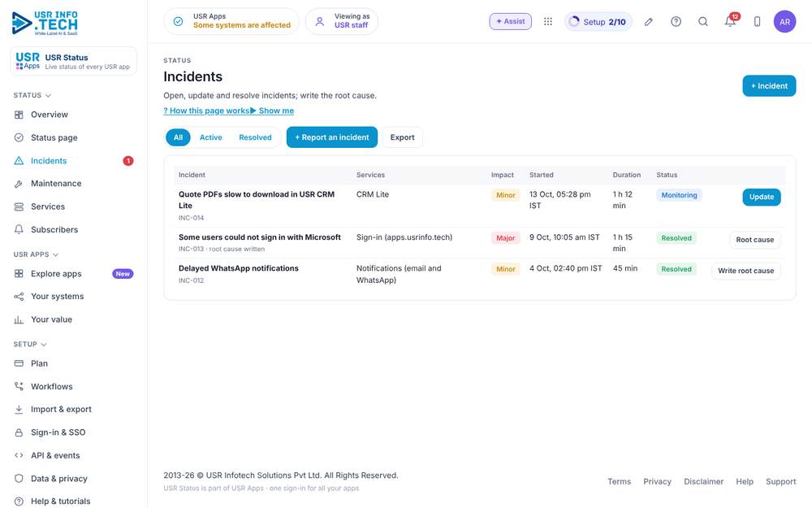Click the Duration column header
Image resolution: width=812 pixels, height=508 pixels.
pos(627,176)
